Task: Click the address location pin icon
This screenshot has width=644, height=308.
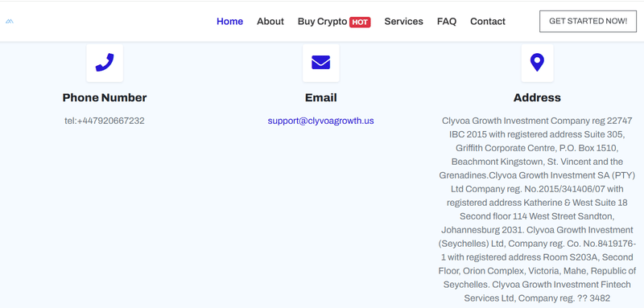Action: (x=537, y=63)
